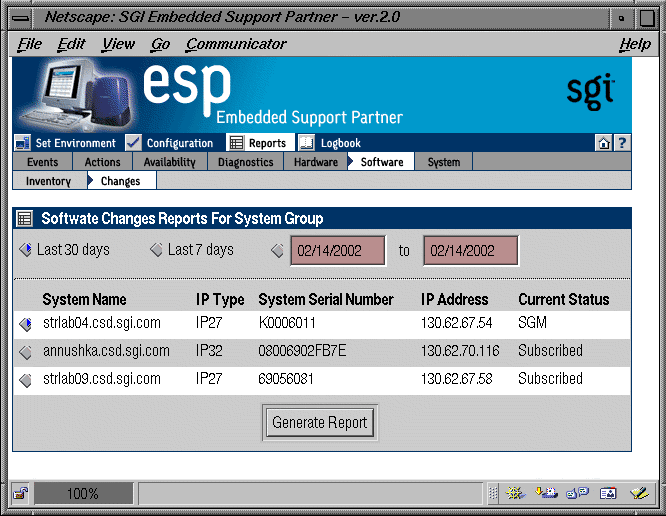Switch to the Events tab
Viewport: 666px width, 516px height.
(42, 162)
